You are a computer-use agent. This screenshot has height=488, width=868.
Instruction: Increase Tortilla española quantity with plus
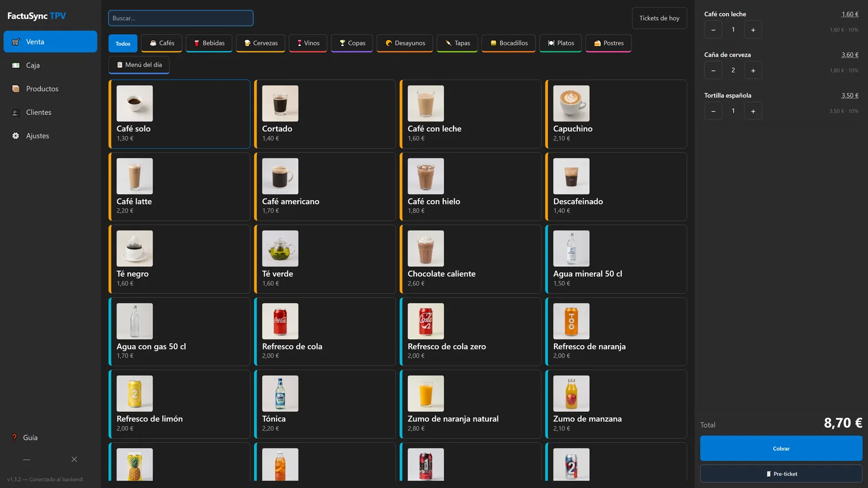[753, 111]
